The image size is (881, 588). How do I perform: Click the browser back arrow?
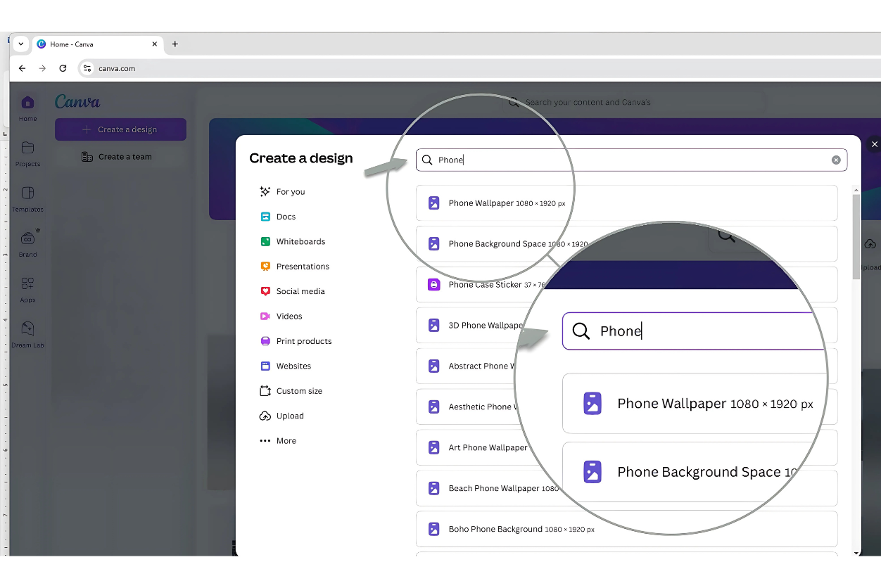[x=22, y=68]
